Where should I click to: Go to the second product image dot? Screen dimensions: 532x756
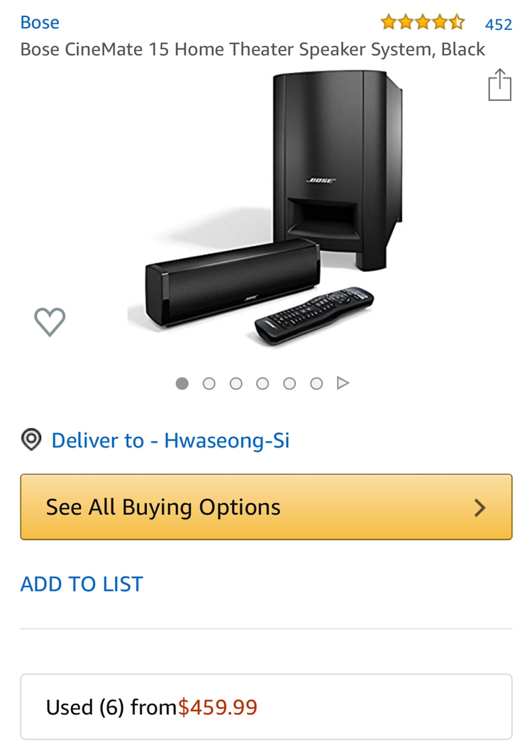pos(209,383)
